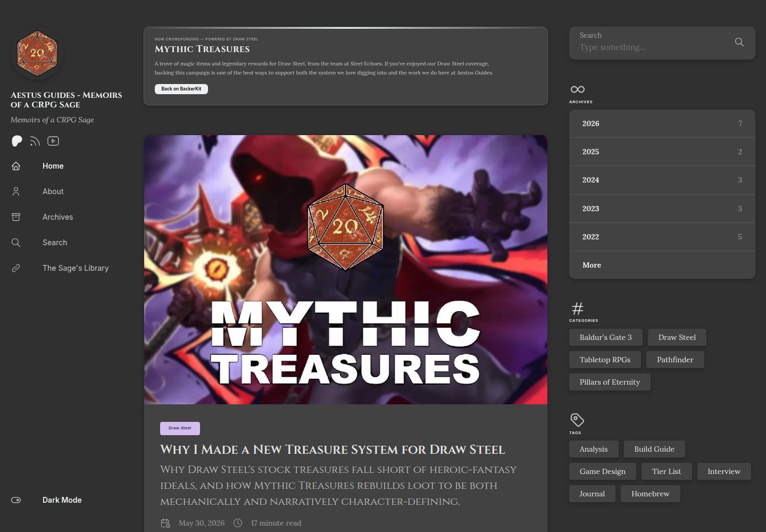Click The Sage's Library link icon
The width and height of the screenshot is (766, 532).
[x=16, y=268]
